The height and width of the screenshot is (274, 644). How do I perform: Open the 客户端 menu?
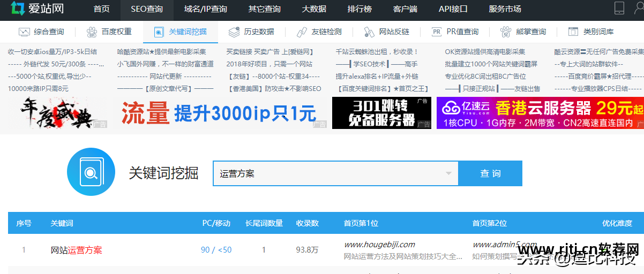click(406, 9)
